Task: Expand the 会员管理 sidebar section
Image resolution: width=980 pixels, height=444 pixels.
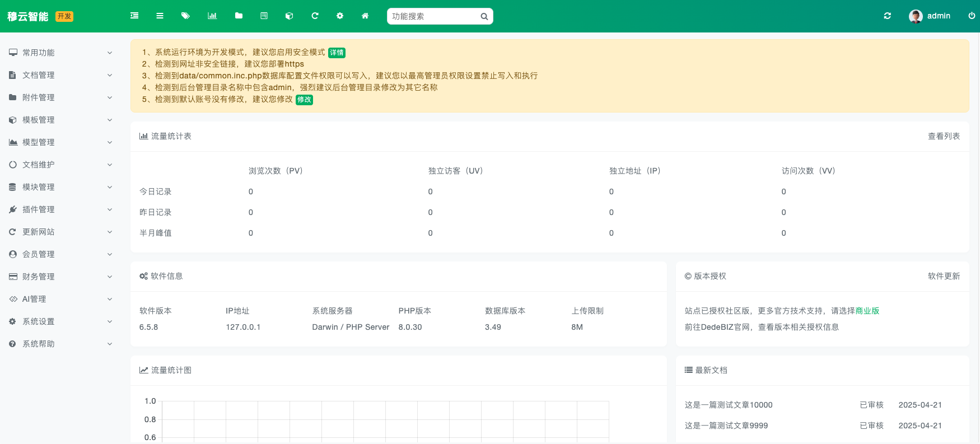Action: (x=60, y=254)
